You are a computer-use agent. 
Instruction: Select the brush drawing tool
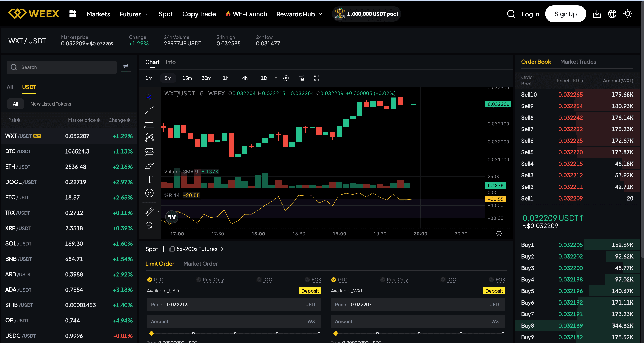click(149, 165)
